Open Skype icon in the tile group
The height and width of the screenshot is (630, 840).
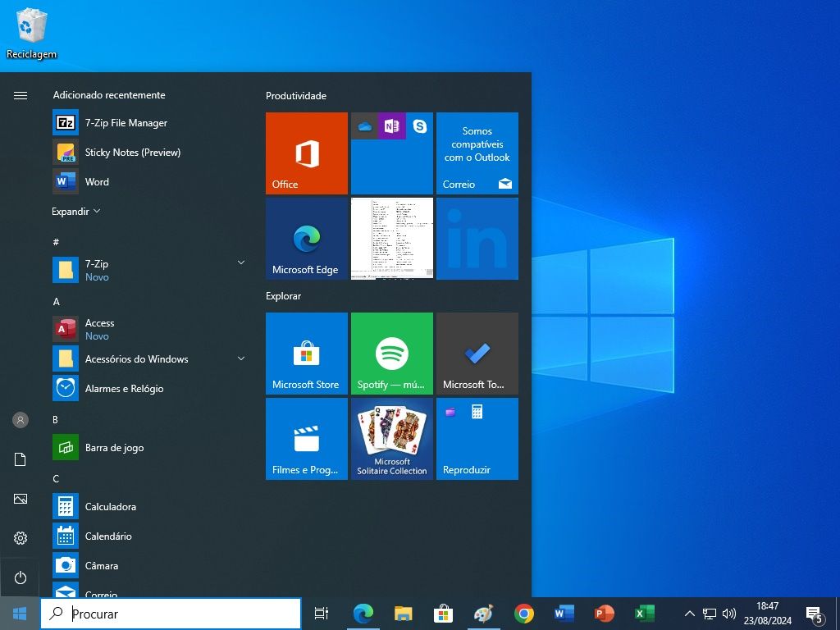(x=419, y=126)
